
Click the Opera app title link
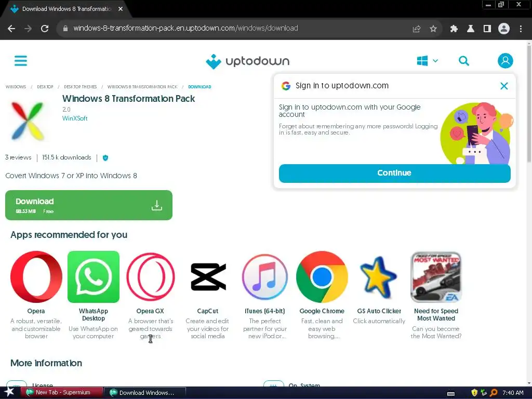[36, 311]
